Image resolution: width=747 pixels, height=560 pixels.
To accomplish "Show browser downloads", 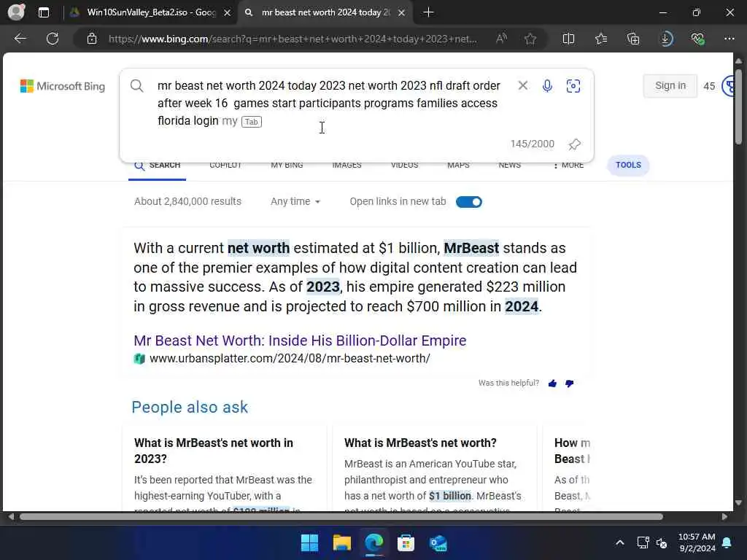I will click(666, 39).
